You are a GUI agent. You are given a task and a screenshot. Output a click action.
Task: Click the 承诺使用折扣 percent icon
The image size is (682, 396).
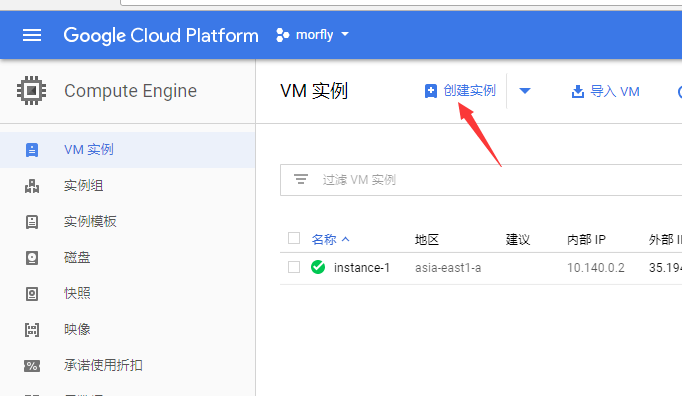pyautogui.click(x=32, y=366)
